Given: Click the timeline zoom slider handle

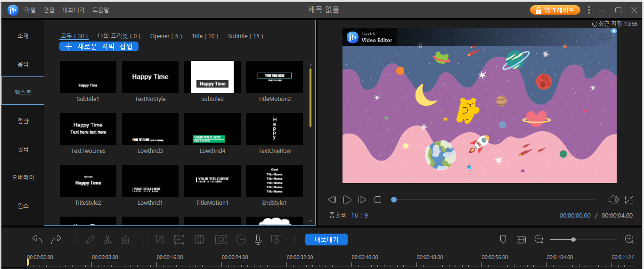Looking at the screenshot, I should click(x=573, y=239).
